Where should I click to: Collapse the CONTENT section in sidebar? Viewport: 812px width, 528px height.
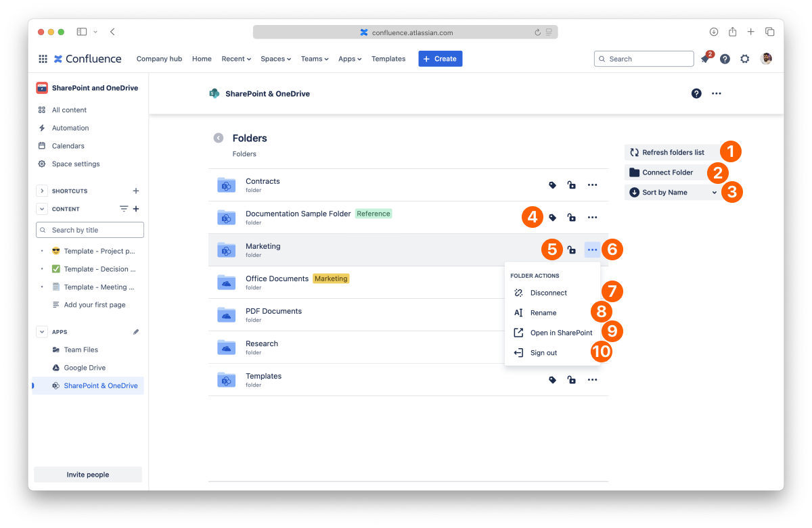(x=42, y=209)
